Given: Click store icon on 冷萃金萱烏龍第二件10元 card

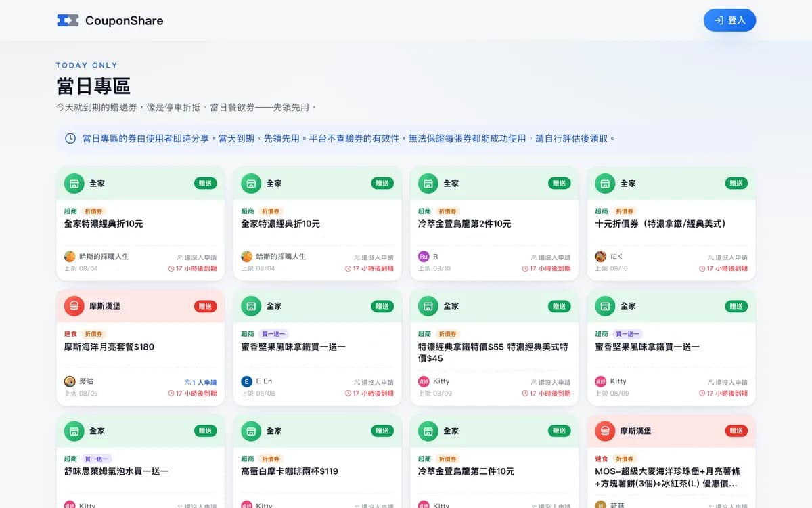Looking at the screenshot, I should [x=428, y=431].
